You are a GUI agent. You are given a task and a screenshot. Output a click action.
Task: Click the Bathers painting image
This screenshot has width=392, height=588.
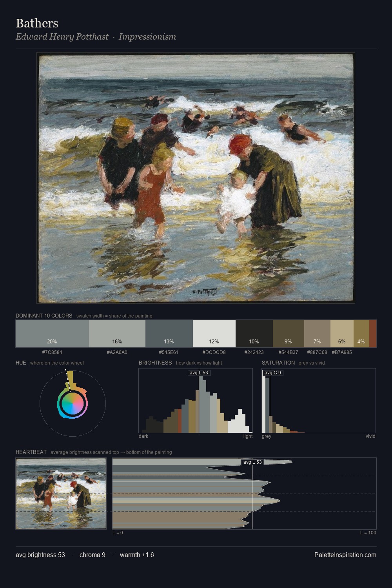click(196, 178)
